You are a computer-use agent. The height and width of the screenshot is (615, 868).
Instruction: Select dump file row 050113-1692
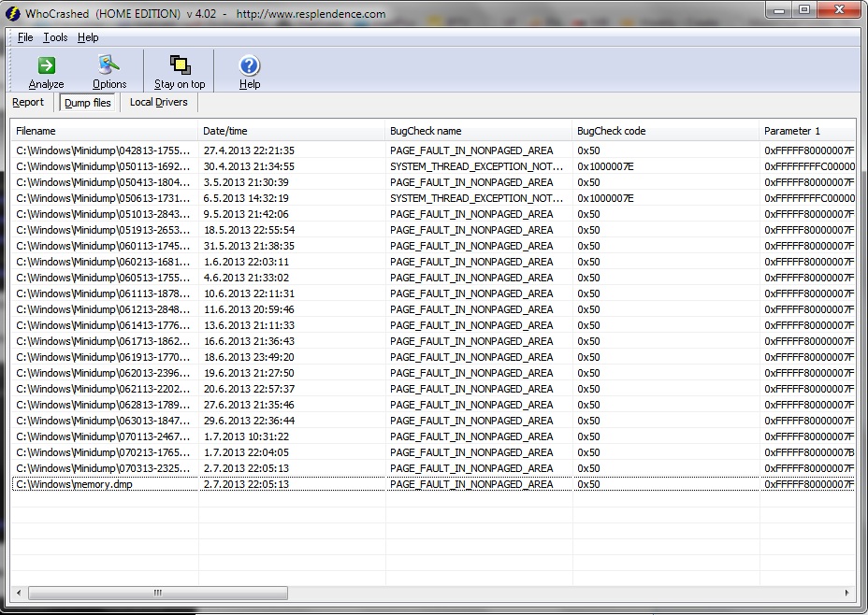pos(433,166)
